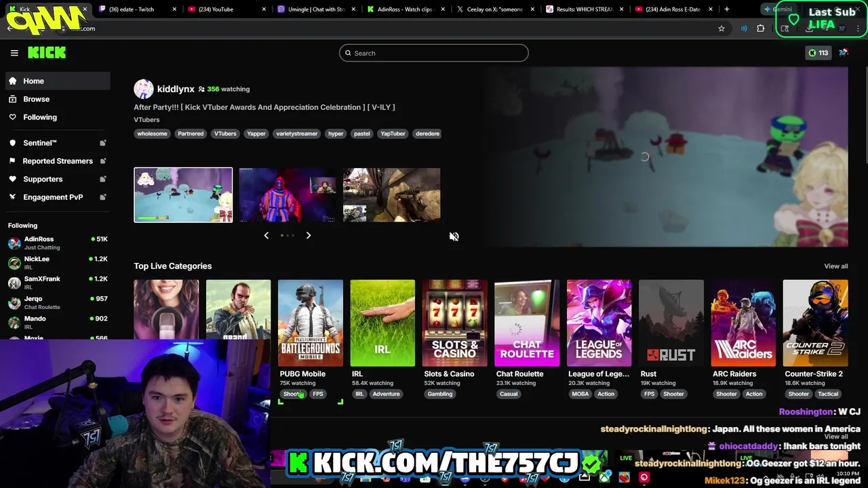The width and height of the screenshot is (868, 488).
Task: Click Tactical tag under Counter-Strike 2
Action: (x=828, y=394)
